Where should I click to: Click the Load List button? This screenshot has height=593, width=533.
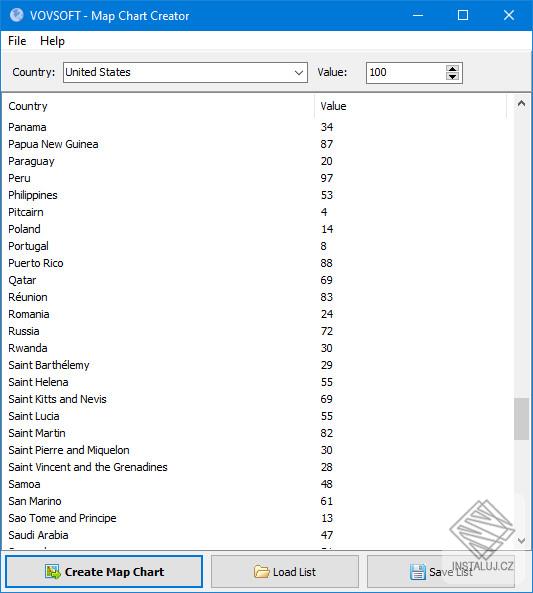click(285, 571)
